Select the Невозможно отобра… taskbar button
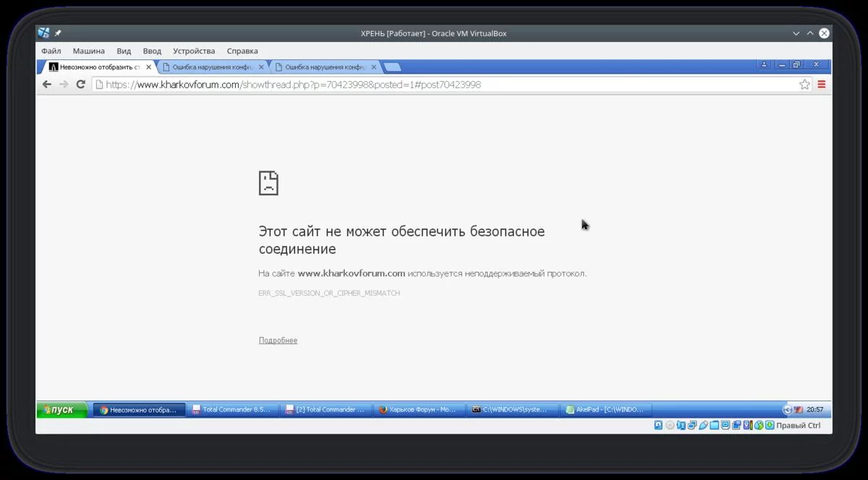 pyautogui.click(x=139, y=410)
